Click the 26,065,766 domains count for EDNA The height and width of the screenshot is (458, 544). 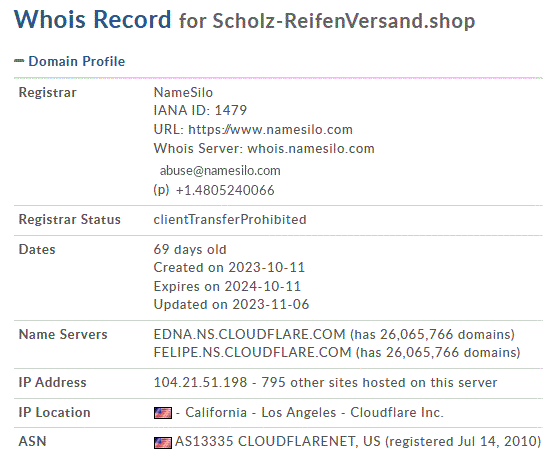tap(448, 334)
